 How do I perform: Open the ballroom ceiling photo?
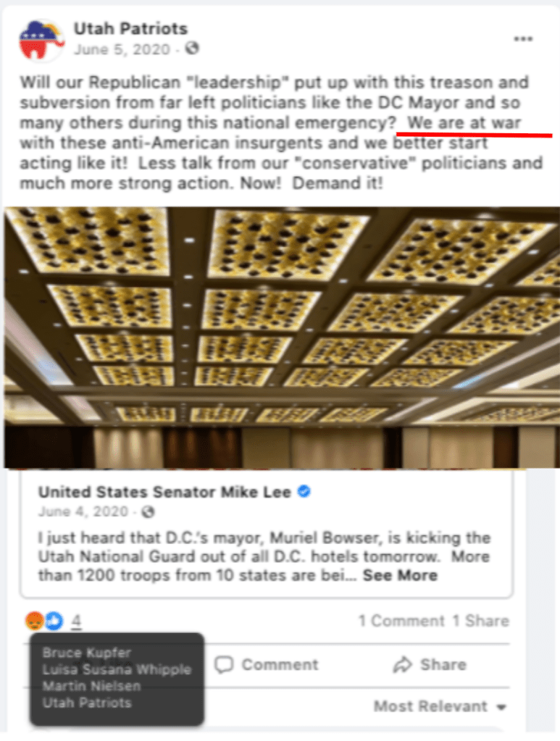coord(282,338)
